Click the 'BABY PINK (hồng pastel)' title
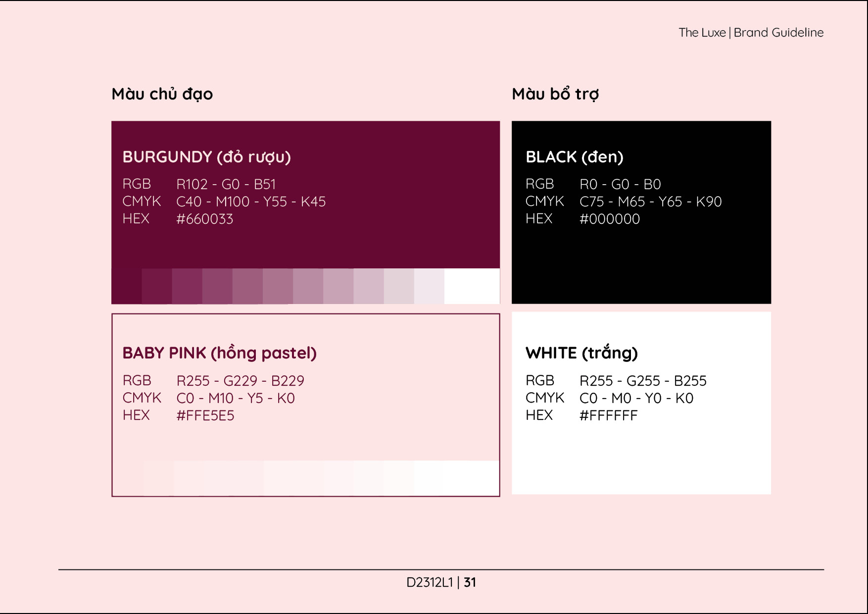 [220, 353]
